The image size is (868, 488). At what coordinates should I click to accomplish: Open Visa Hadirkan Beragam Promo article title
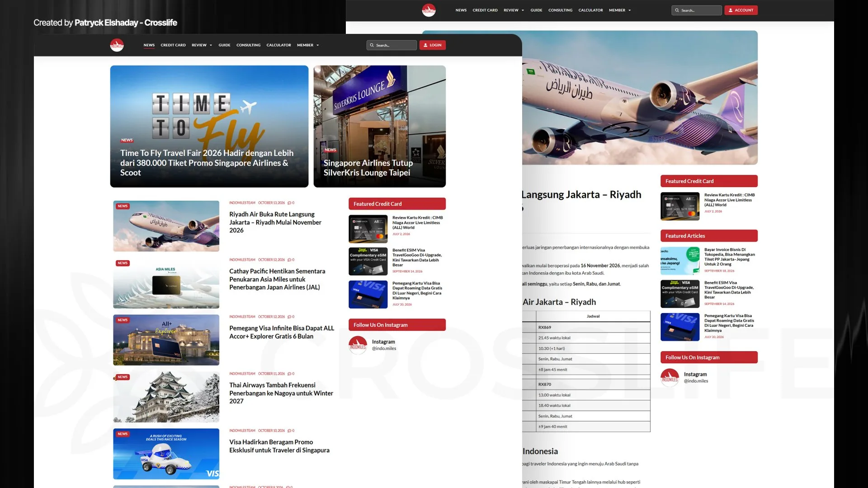[x=279, y=446]
